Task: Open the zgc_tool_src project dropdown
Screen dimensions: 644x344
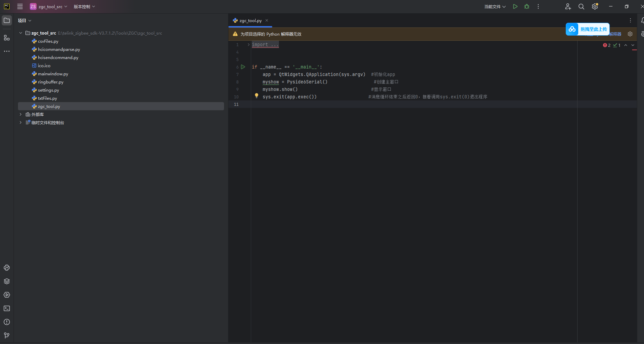Action: click(49, 6)
